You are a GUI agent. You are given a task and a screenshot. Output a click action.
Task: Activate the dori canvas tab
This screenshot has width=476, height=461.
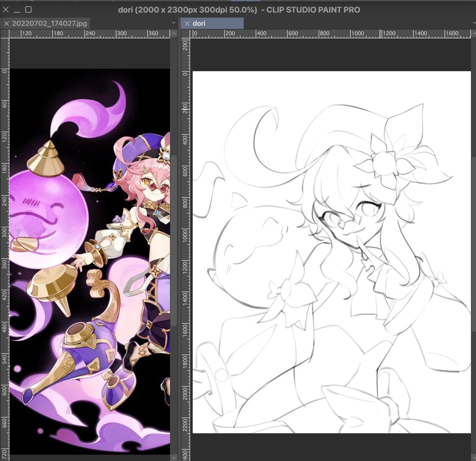coord(212,23)
